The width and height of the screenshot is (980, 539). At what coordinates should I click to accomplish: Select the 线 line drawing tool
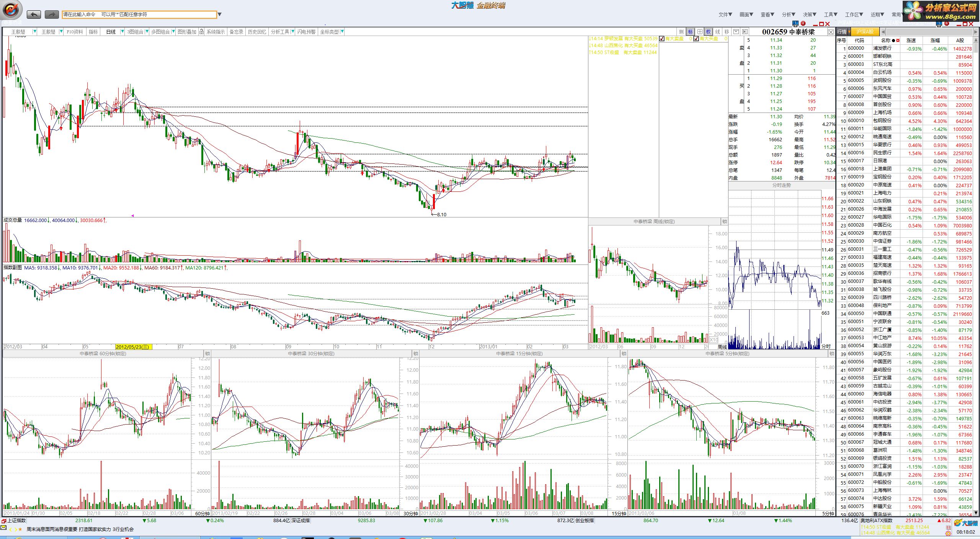point(717,32)
